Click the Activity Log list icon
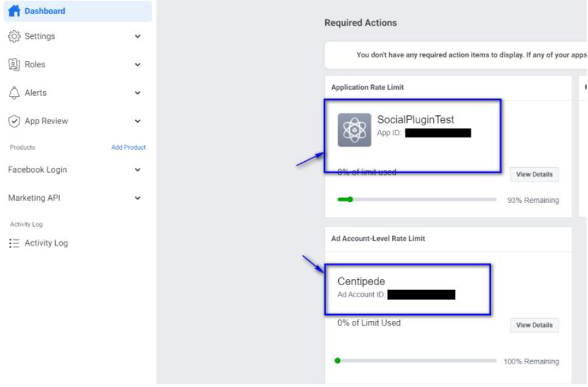Image resolution: width=588 pixels, height=387 pixels. click(x=14, y=243)
